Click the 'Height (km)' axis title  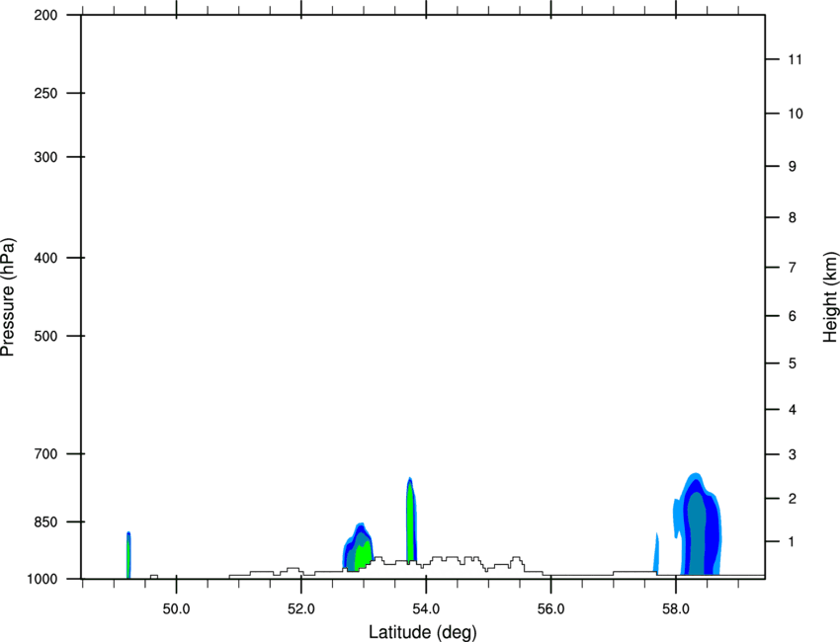tap(830, 296)
